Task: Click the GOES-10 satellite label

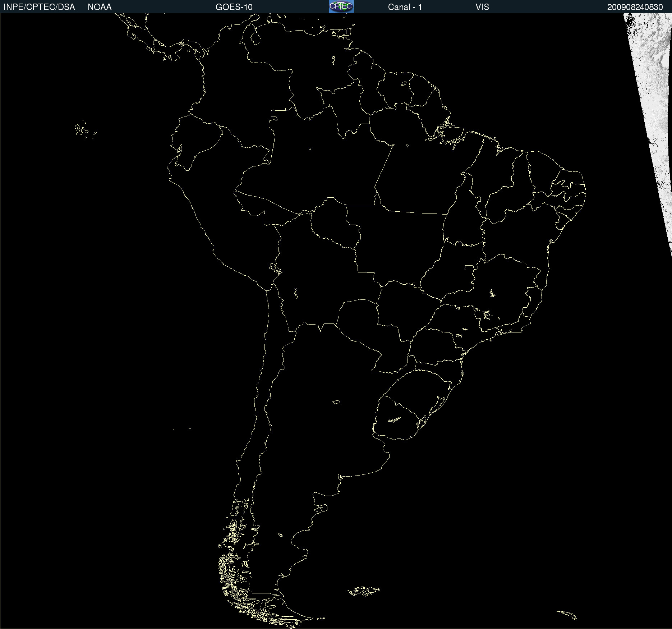Action: click(234, 7)
